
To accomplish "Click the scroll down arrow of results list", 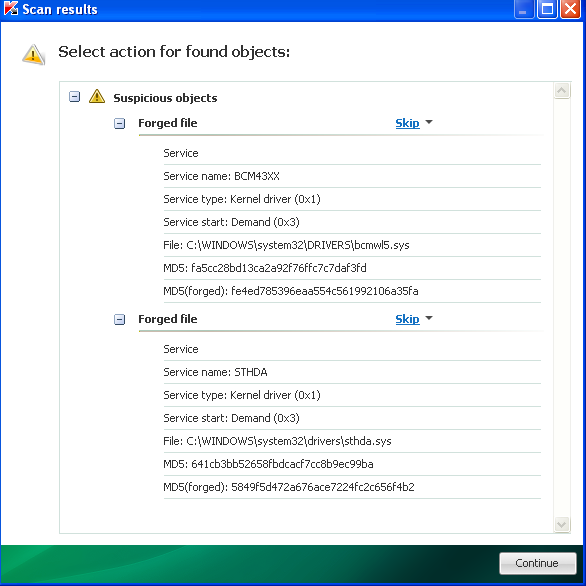I will point(562,524).
